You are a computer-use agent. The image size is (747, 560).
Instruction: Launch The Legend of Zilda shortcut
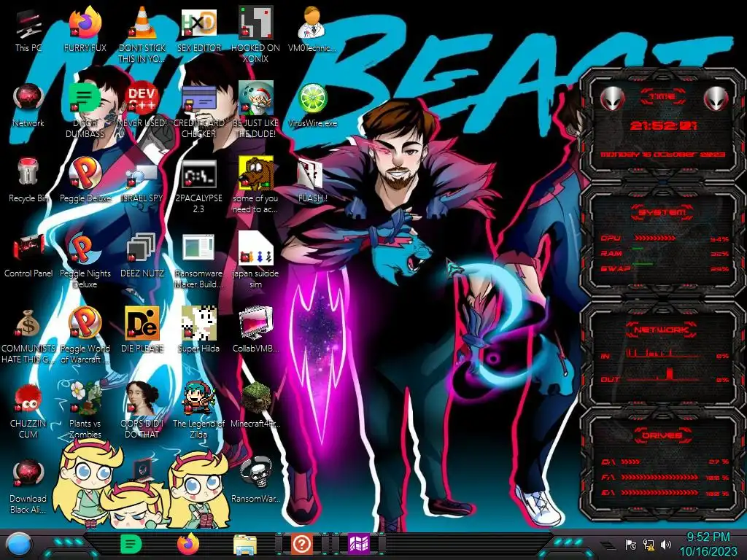pos(198,411)
